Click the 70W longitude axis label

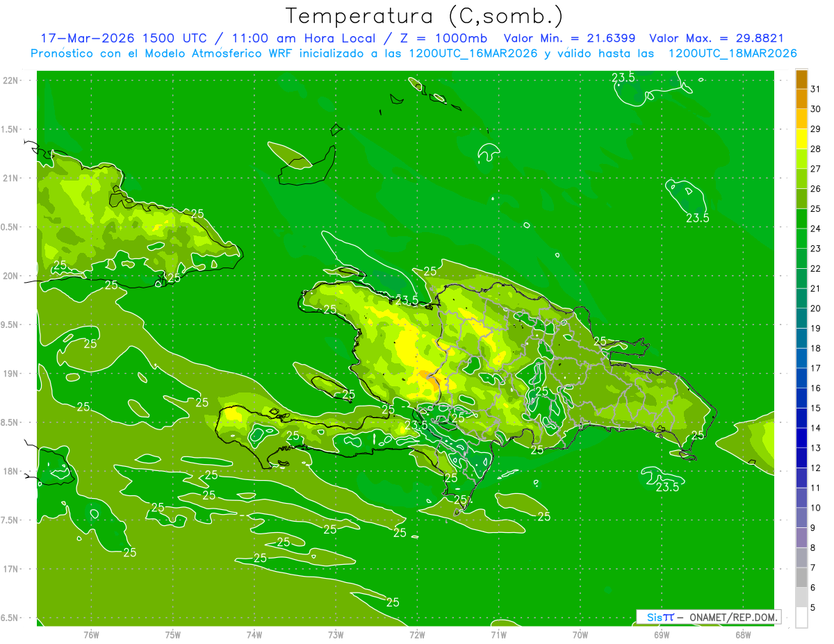[580, 635]
